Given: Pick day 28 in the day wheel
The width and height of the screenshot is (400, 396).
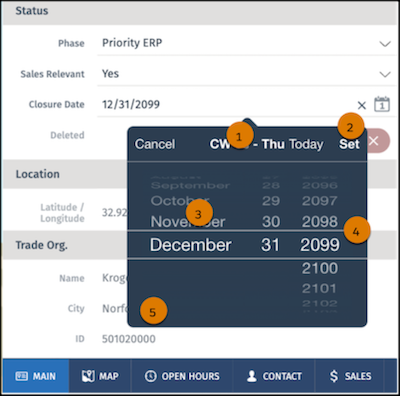Looking at the screenshot, I should coord(271,185).
